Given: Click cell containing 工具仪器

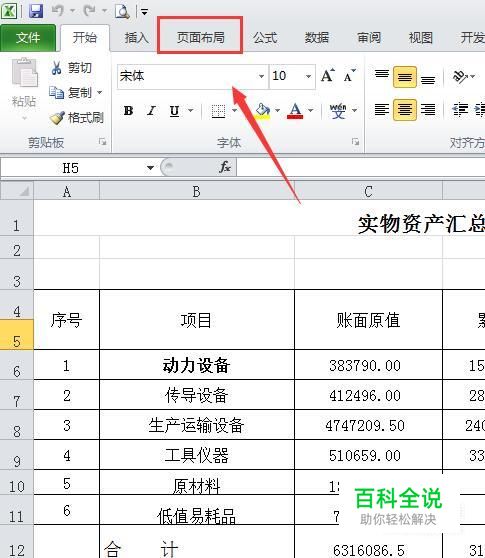Looking at the screenshot, I should (x=197, y=455).
